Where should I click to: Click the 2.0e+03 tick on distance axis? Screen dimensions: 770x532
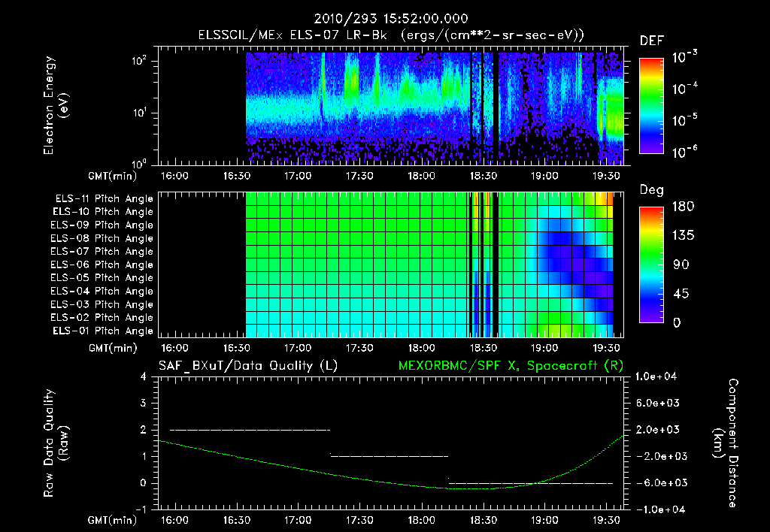[657, 430]
